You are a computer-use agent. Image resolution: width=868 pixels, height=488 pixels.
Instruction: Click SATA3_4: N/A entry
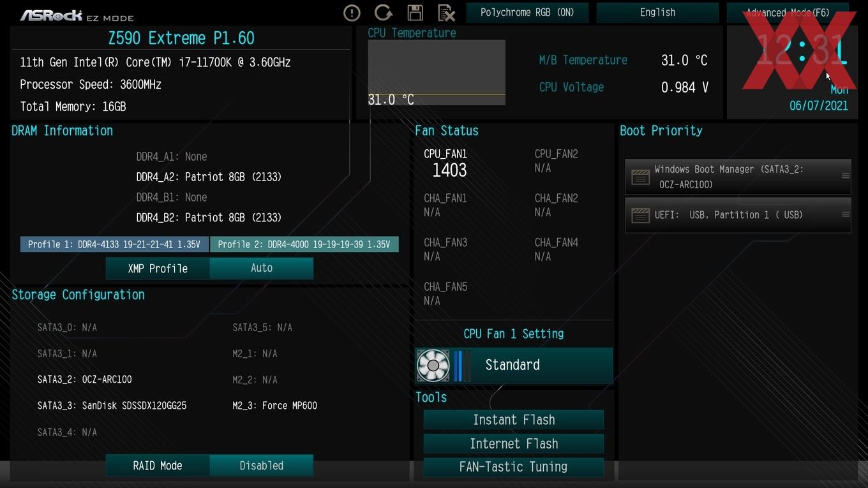click(x=67, y=433)
